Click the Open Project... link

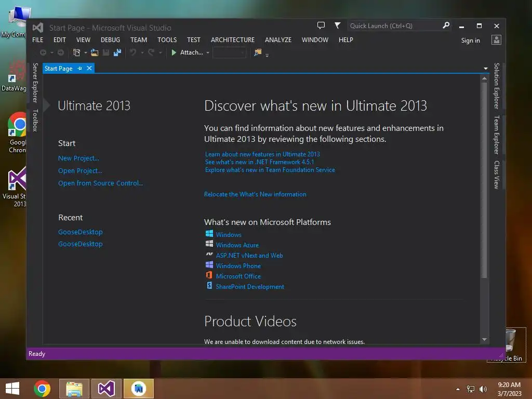point(80,170)
